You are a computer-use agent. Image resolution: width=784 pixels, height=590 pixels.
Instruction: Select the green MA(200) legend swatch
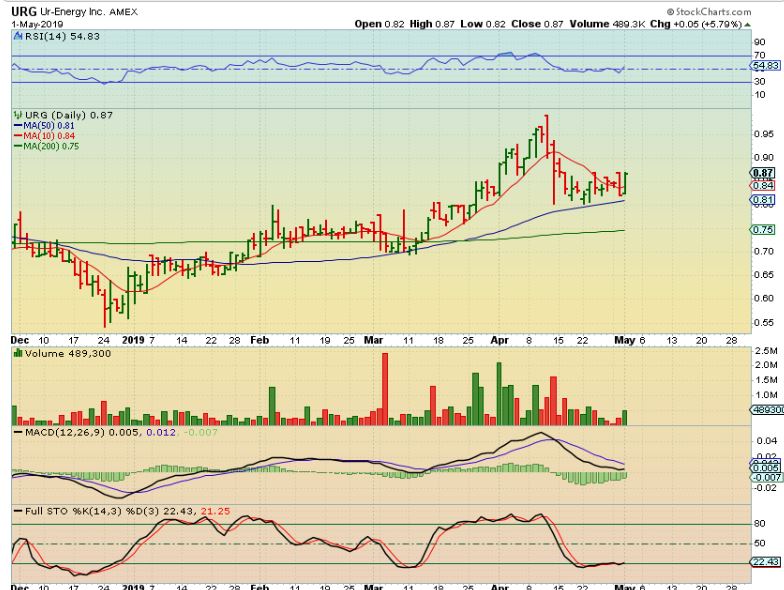pyautogui.click(x=17, y=146)
